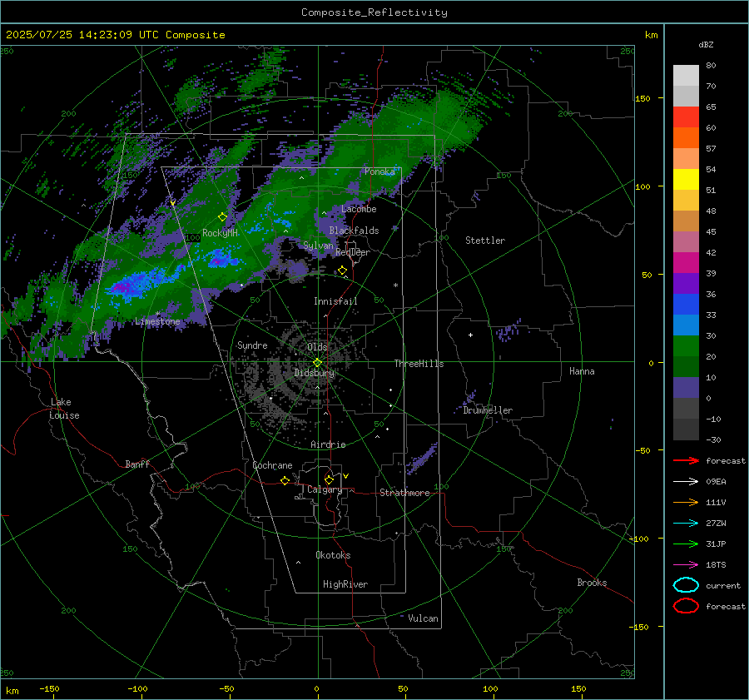The image size is (749, 700).
Task: Select the magenta 18TS arrow icon
Action: coord(686,565)
